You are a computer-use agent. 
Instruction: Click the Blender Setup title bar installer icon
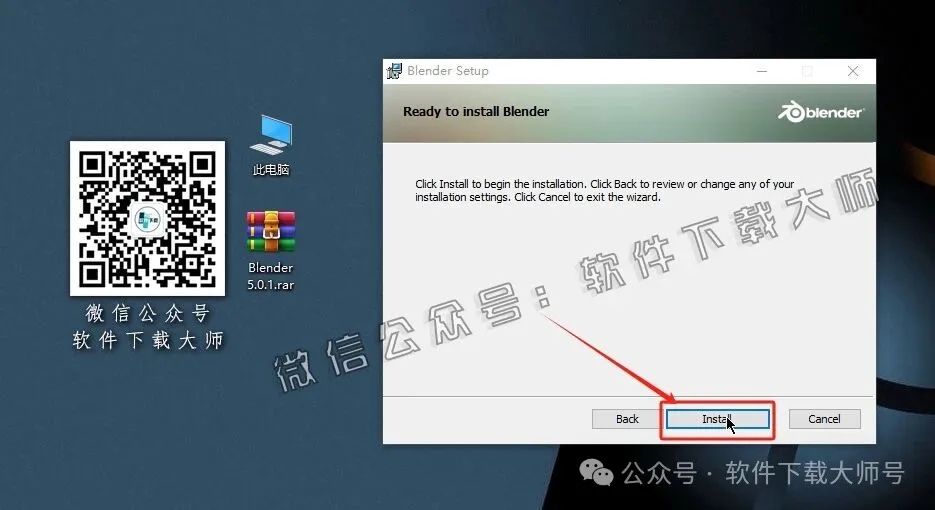coord(394,71)
